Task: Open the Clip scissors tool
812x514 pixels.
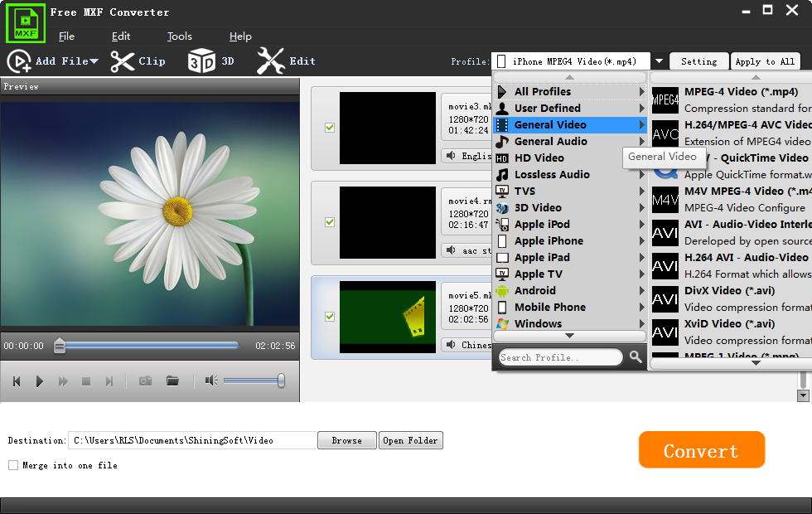Action: (x=123, y=61)
